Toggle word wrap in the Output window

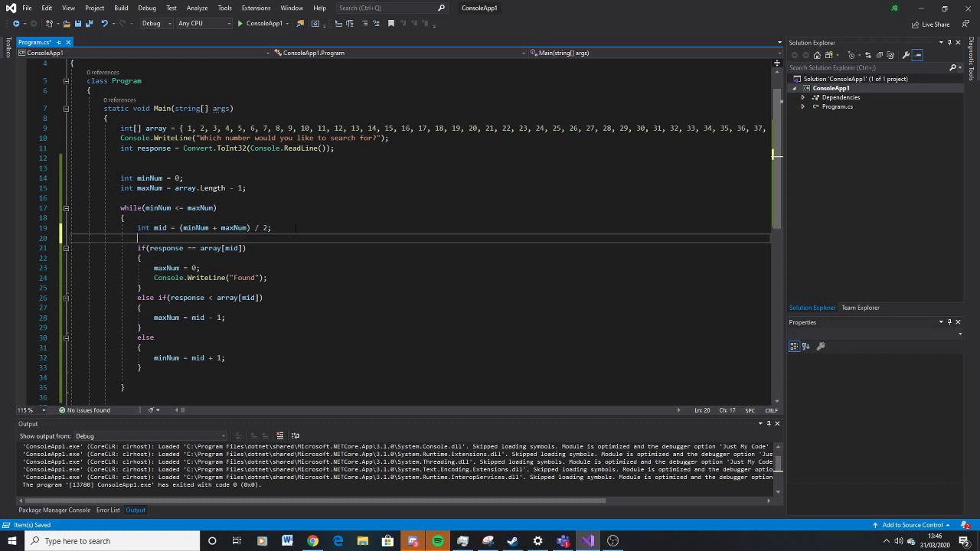pyautogui.click(x=295, y=436)
